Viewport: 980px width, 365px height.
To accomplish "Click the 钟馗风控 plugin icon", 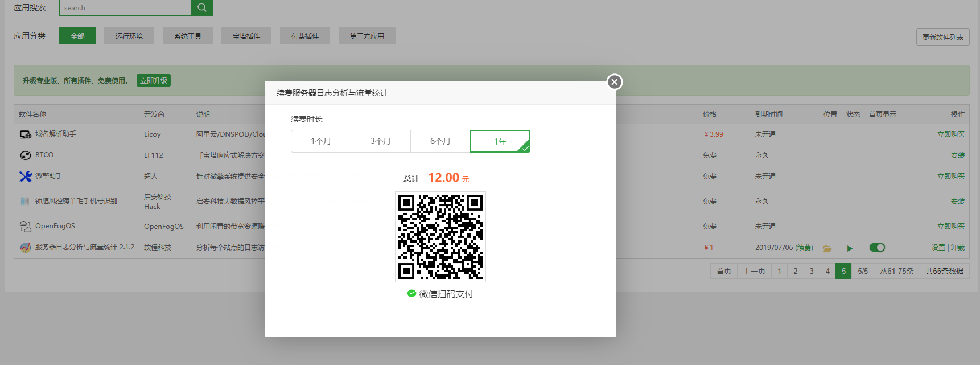I will (25, 201).
